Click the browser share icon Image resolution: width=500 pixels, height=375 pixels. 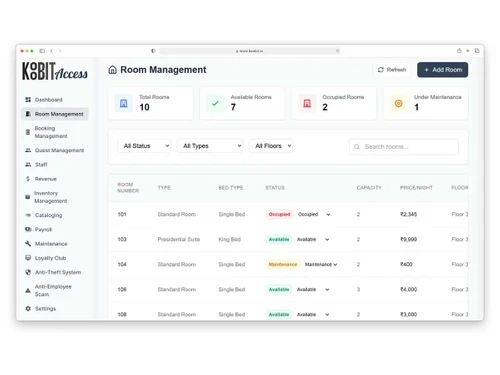coord(459,51)
